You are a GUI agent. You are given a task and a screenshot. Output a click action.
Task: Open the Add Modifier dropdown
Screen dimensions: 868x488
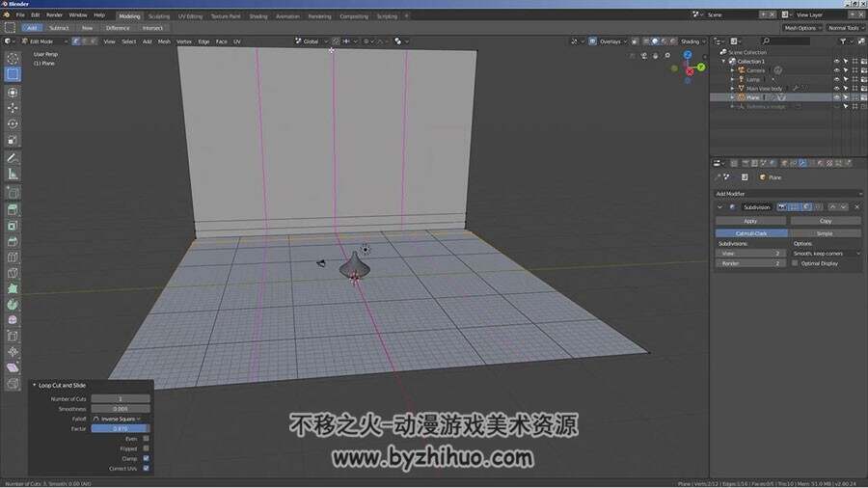pyautogui.click(x=788, y=194)
